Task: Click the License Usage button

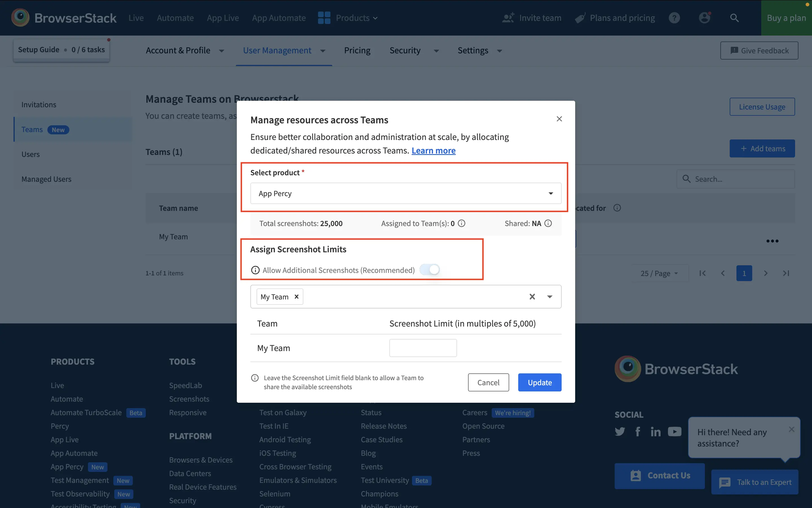Action: 762,107
